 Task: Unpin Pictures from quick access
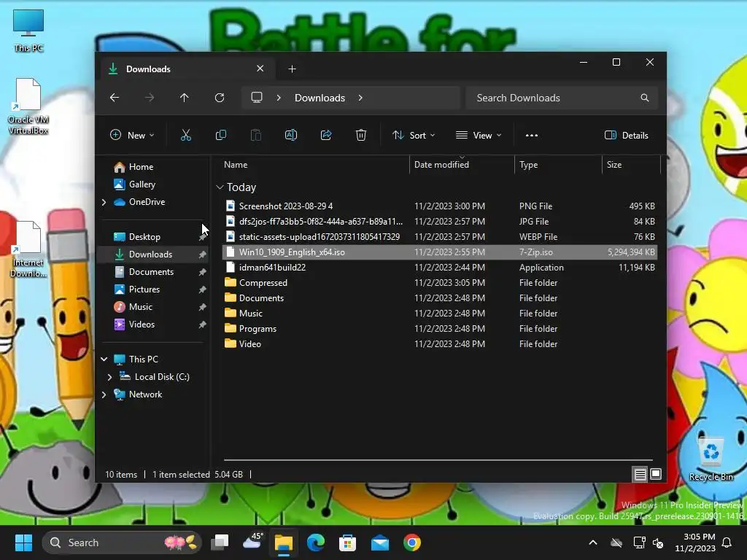[x=203, y=289]
